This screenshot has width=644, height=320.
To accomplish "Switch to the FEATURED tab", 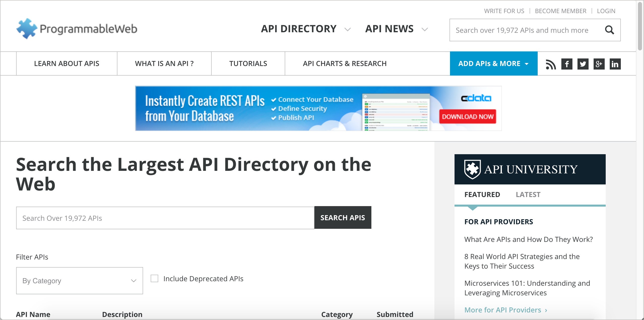I will [482, 195].
